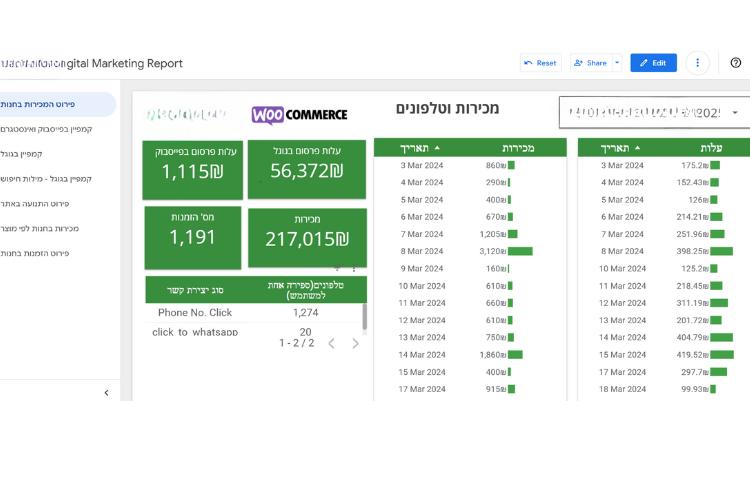Click the phones count column header
The image size is (750, 500).
[306, 290]
